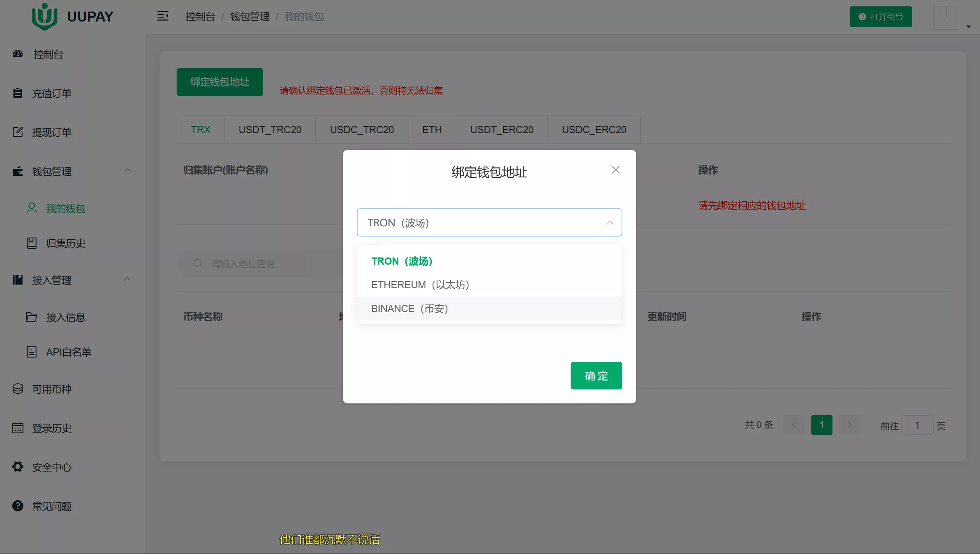The width and height of the screenshot is (980, 554).
Task: Collapse the 钱包管理 menu chevron
Action: (127, 171)
